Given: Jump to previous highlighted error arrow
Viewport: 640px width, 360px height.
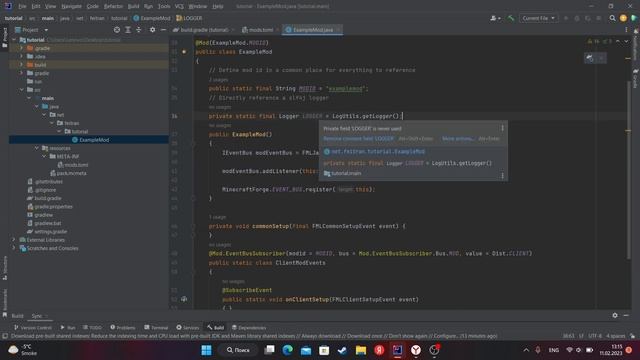Looking at the screenshot, I should point(618,41).
